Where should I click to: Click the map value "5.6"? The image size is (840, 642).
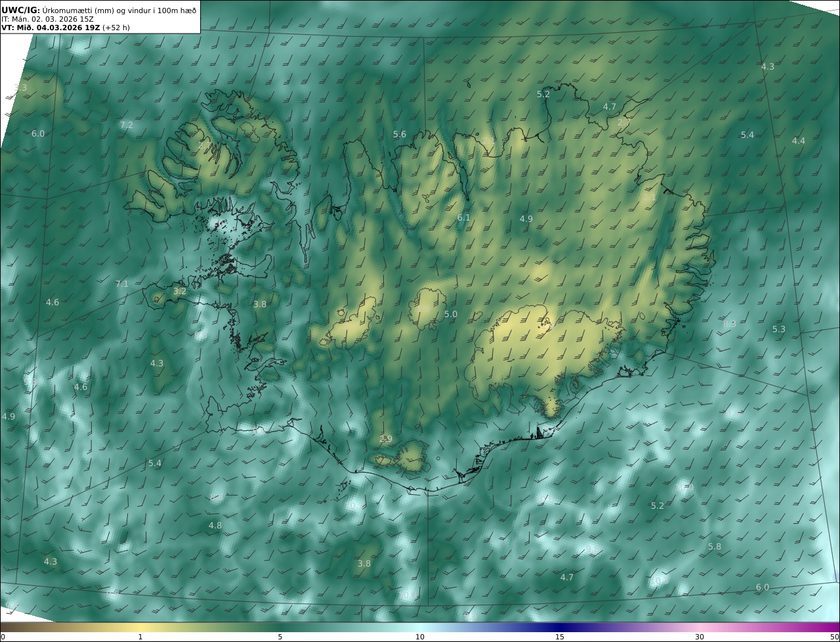click(x=400, y=134)
